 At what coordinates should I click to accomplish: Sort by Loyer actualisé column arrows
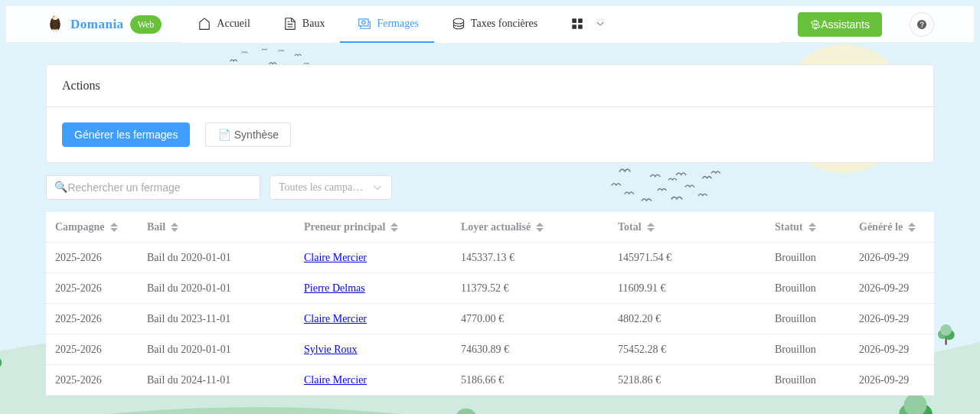tap(540, 227)
